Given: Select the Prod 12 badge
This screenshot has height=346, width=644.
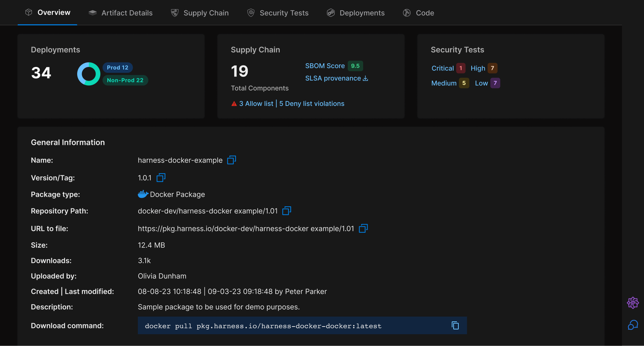Looking at the screenshot, I should (118, 68).
